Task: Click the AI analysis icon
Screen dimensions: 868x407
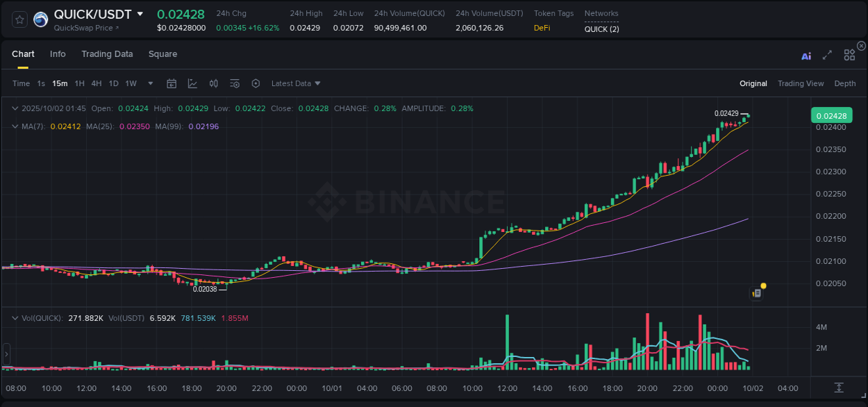Action: 806,55
